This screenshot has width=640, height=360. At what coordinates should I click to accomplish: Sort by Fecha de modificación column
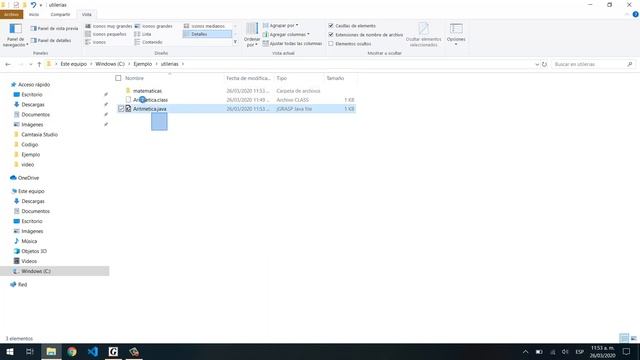click(249, 78)
